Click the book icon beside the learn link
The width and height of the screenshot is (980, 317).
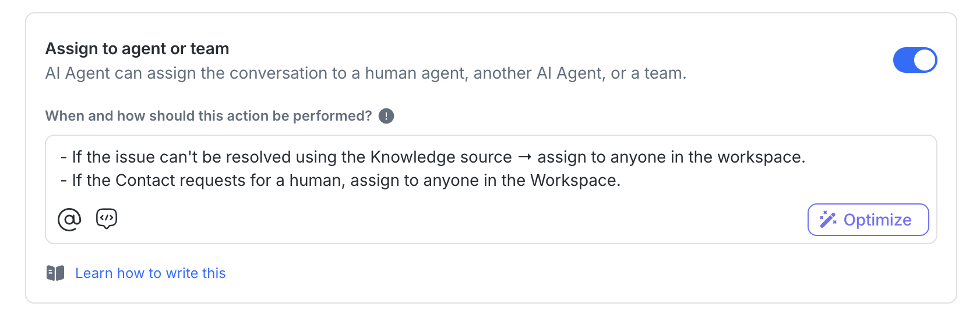tap(55, 273)
